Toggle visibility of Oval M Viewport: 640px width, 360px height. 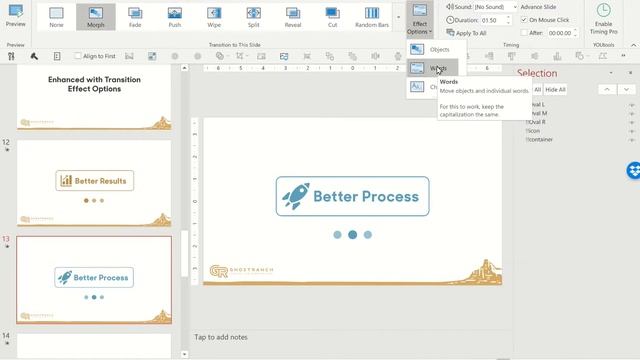[x=631, y=113]
